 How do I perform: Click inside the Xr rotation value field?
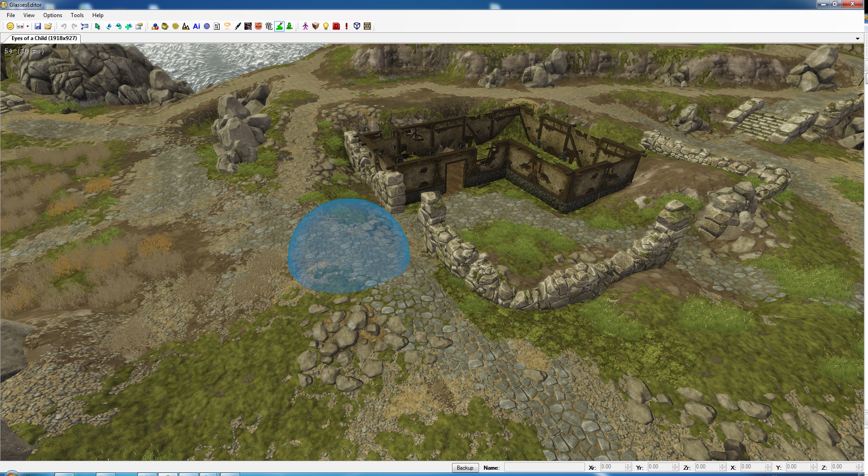pos(611,467)
